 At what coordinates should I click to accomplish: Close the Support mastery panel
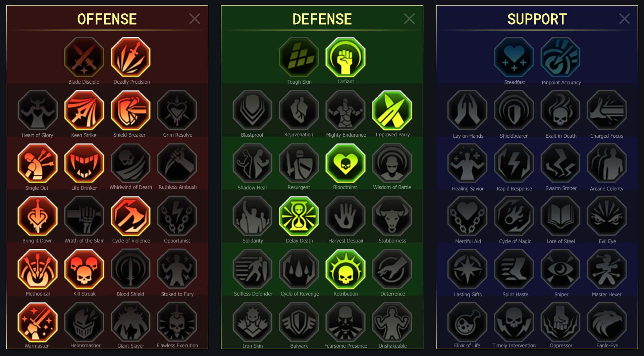624,19
